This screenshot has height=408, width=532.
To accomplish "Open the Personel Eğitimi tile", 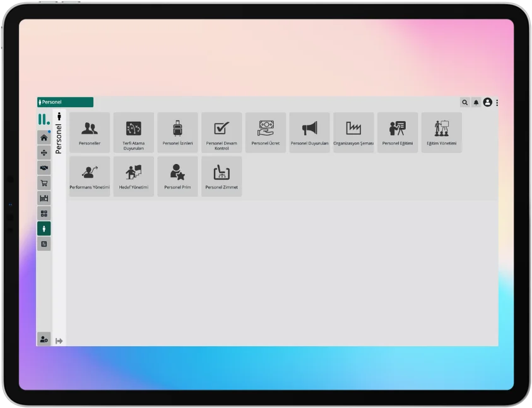I will (398, 132).
